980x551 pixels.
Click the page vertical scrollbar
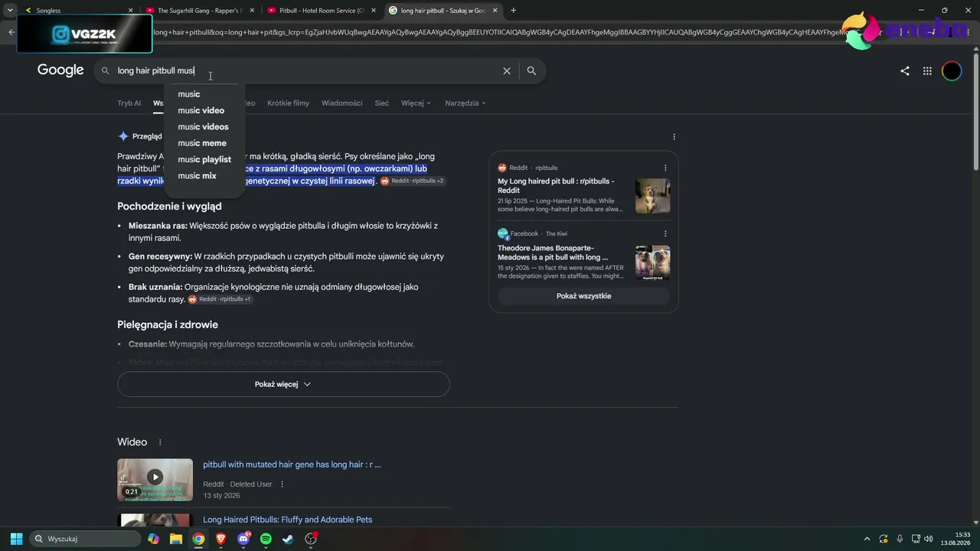(x=975, y=111)
